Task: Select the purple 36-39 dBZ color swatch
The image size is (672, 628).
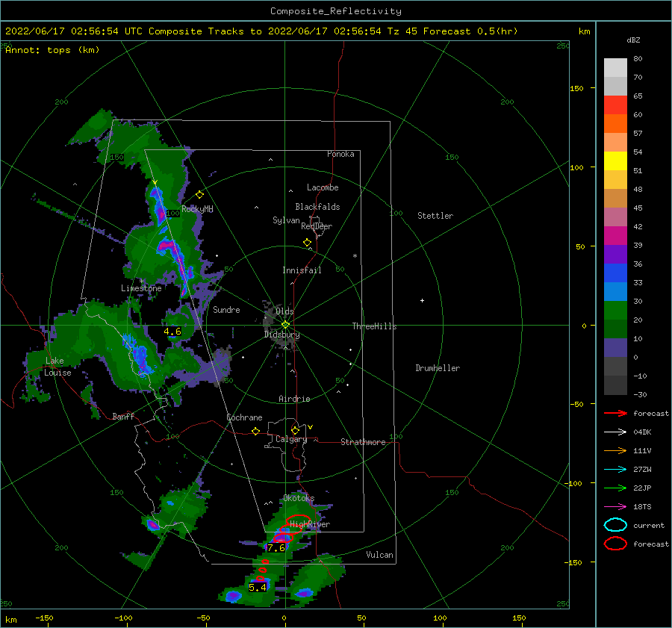Action: click(x=615, y=254)
